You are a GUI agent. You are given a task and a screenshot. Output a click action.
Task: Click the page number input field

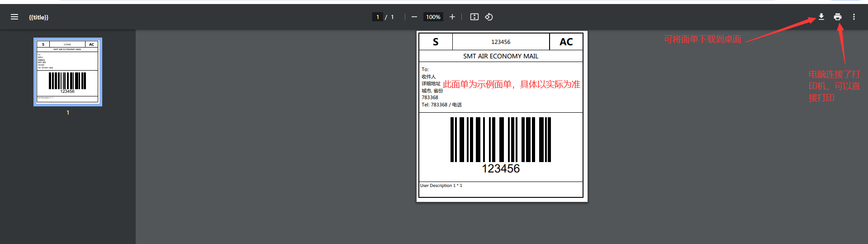click(x=378, y=17)
